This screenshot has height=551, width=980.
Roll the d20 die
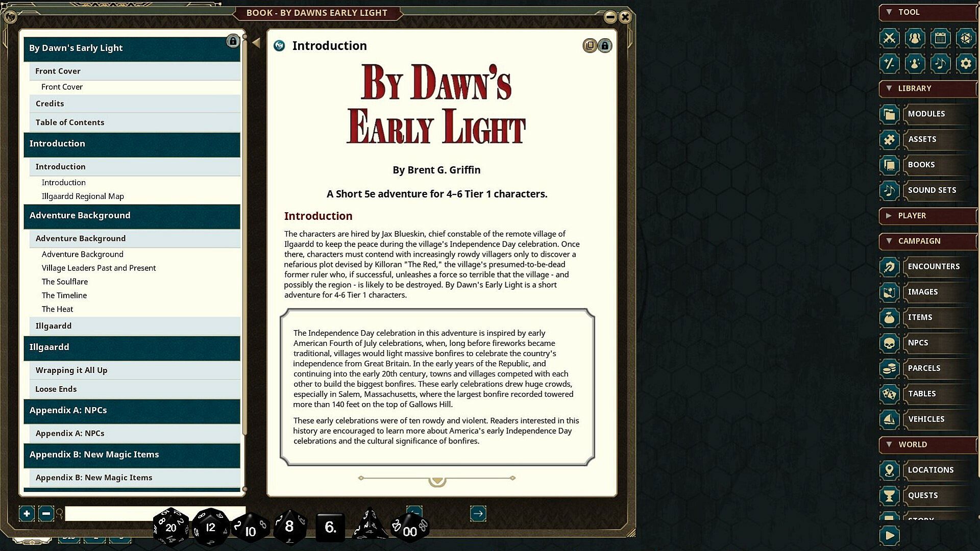point(170,528)
